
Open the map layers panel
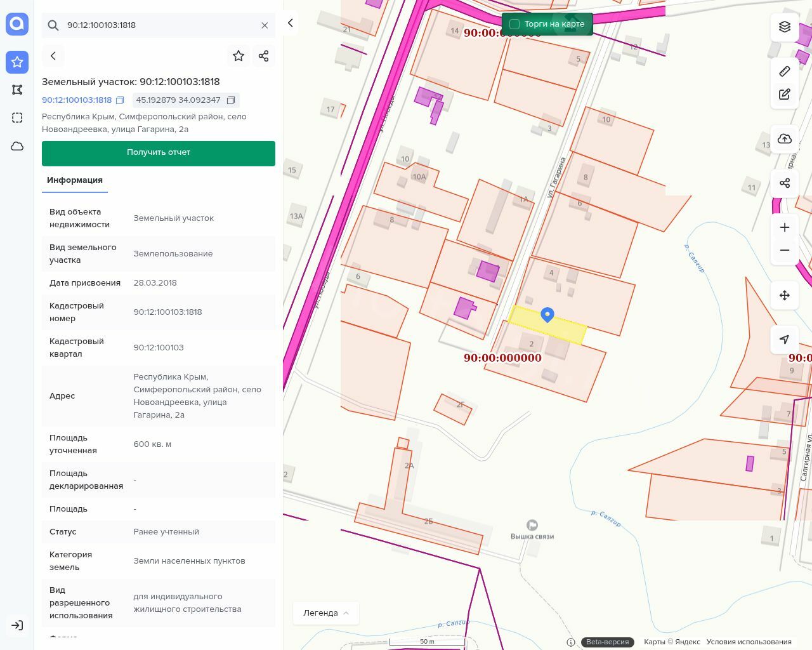tap(784, 27)
